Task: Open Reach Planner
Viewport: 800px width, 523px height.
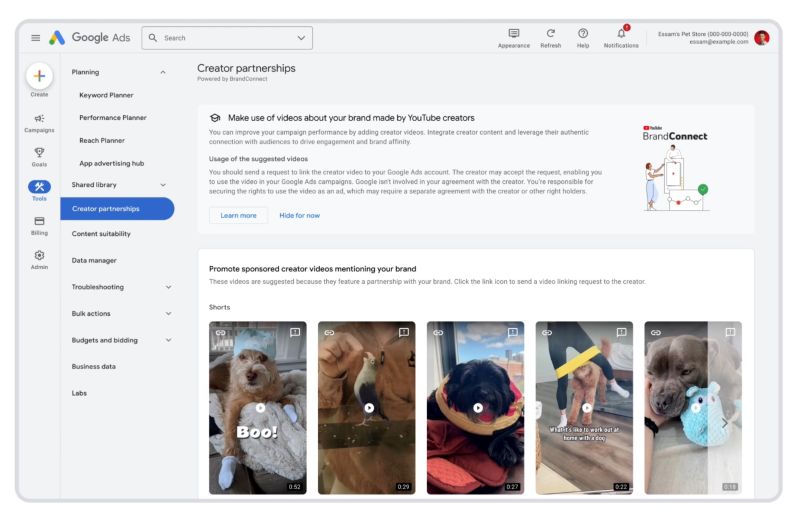Action: click(102, 141)
